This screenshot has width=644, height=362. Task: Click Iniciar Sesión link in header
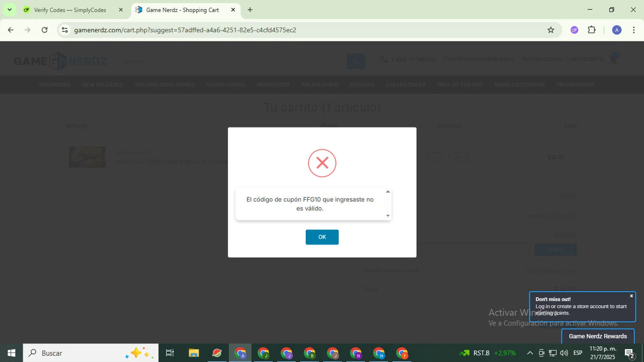[x=543, y=59]
